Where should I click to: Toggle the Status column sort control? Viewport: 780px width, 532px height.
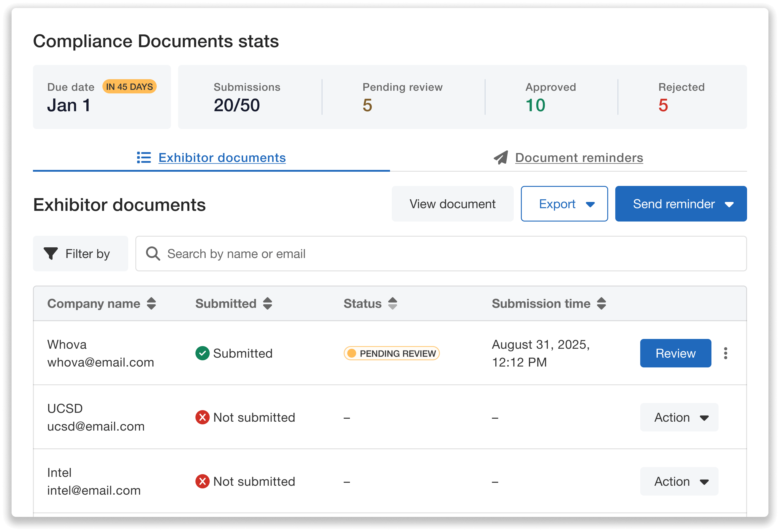pyautogui.click(x=392, y=304)
